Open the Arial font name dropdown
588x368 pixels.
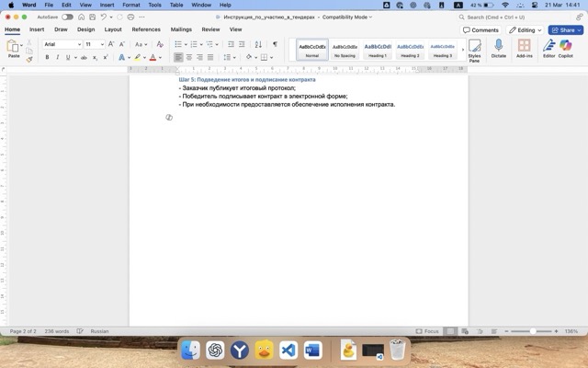tap(62, 44)
